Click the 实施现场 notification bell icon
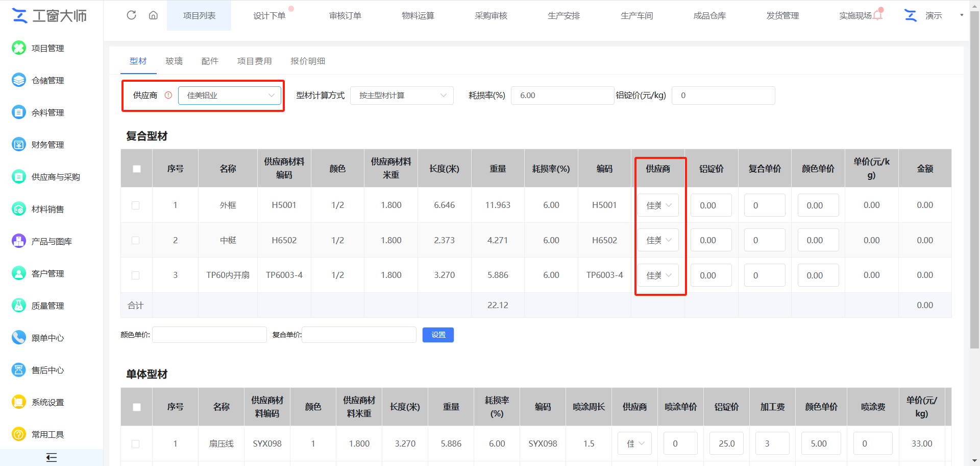The image size is (980, 466). 877,15
